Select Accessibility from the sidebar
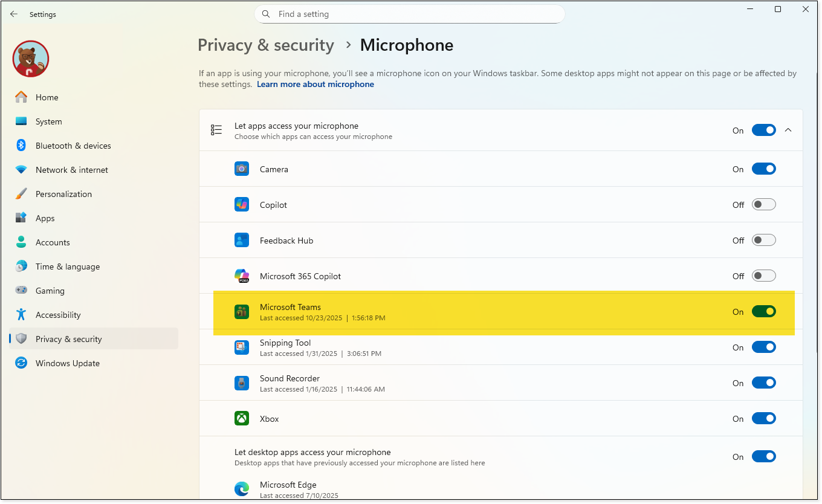The image size is (822, 504). (58, 315)
